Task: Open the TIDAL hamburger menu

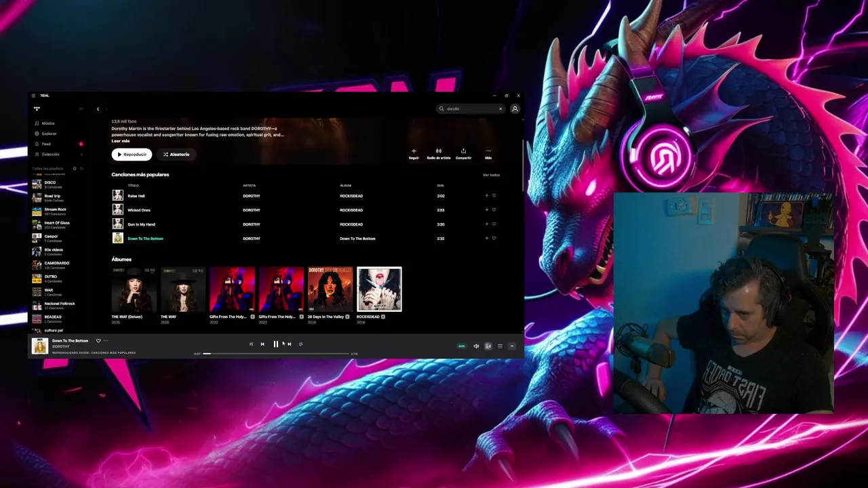Action: pyautogui.click(x=33, y=96)
